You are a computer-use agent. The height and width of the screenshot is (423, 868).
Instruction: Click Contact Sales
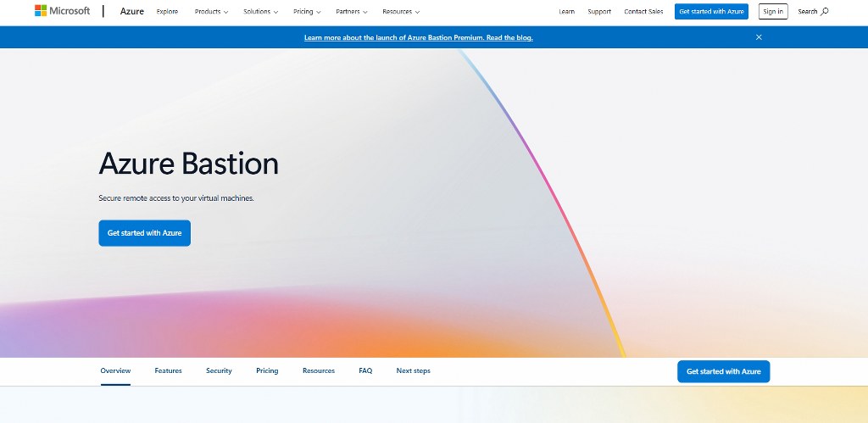[x=643, y=12]
